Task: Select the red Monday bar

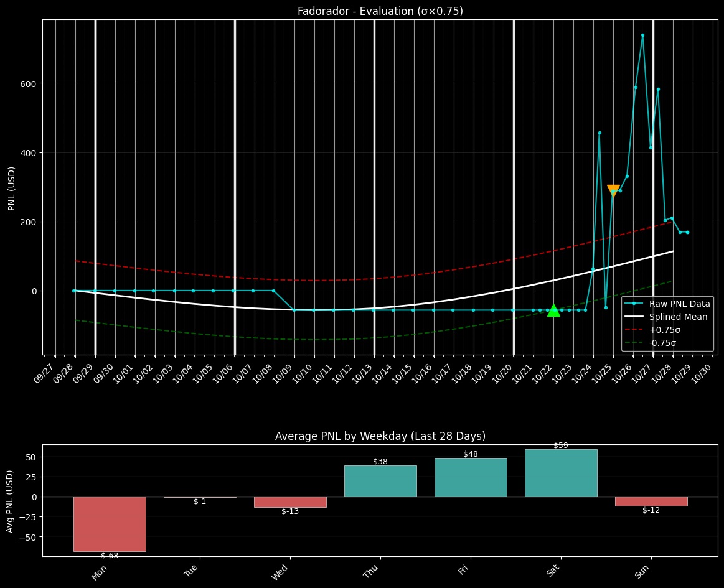Action: 110,524
